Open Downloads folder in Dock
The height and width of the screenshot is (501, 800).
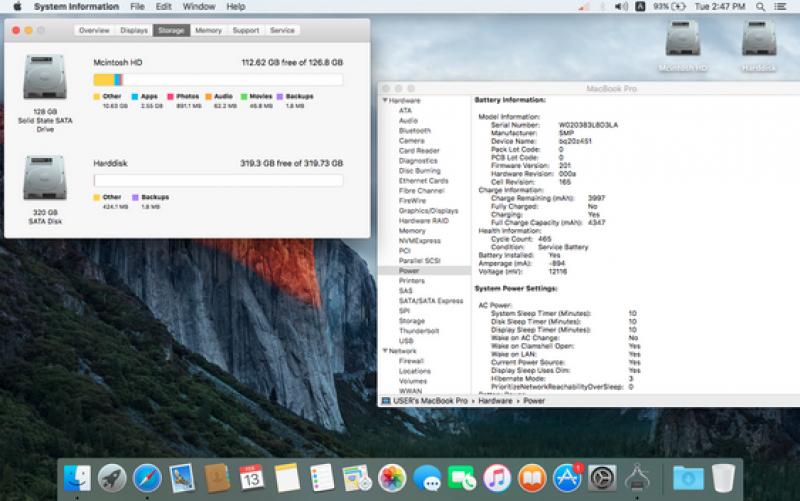tap(688, 478)
